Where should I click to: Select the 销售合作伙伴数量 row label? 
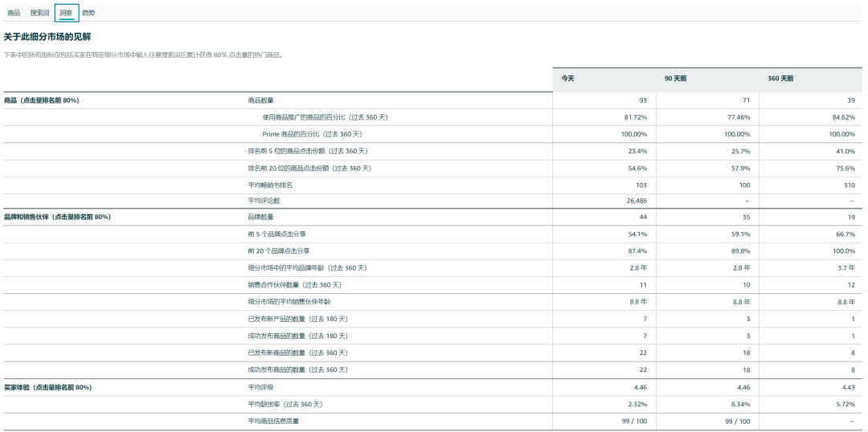coord(294,285)
